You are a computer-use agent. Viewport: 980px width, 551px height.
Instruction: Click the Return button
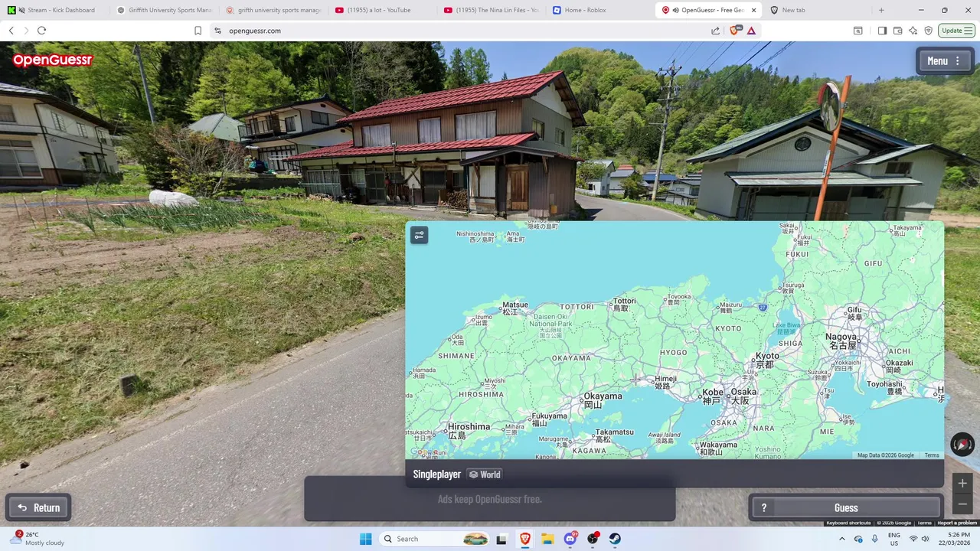(x=38, y=507)
